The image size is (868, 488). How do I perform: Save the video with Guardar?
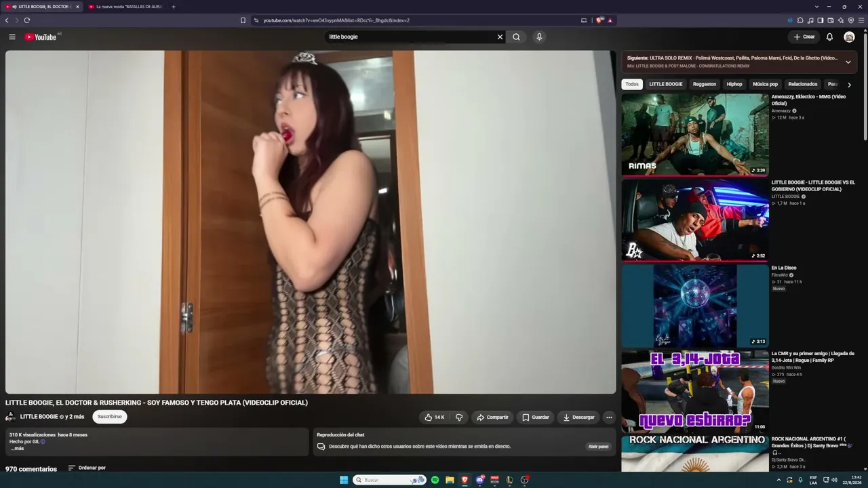(x=536, y=418)
